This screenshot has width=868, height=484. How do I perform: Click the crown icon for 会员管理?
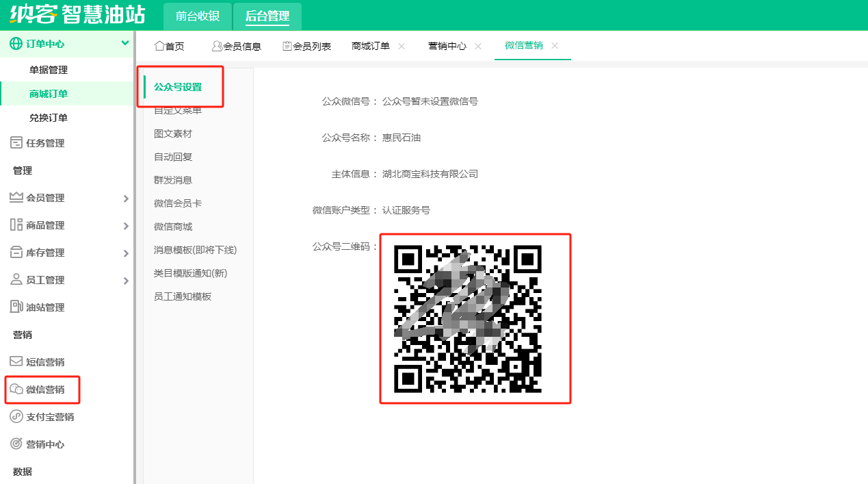pos(16,197)
